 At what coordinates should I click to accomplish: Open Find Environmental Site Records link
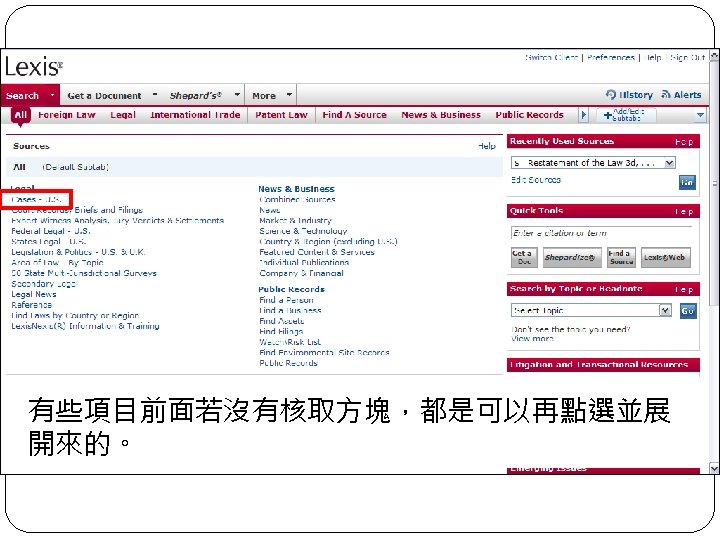pos(324,353)
